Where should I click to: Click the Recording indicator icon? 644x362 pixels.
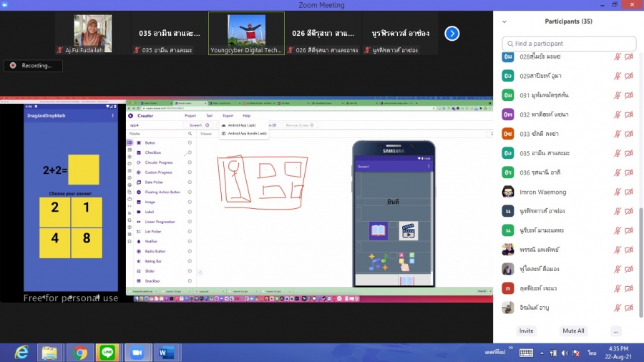click(x=13, y=66)
